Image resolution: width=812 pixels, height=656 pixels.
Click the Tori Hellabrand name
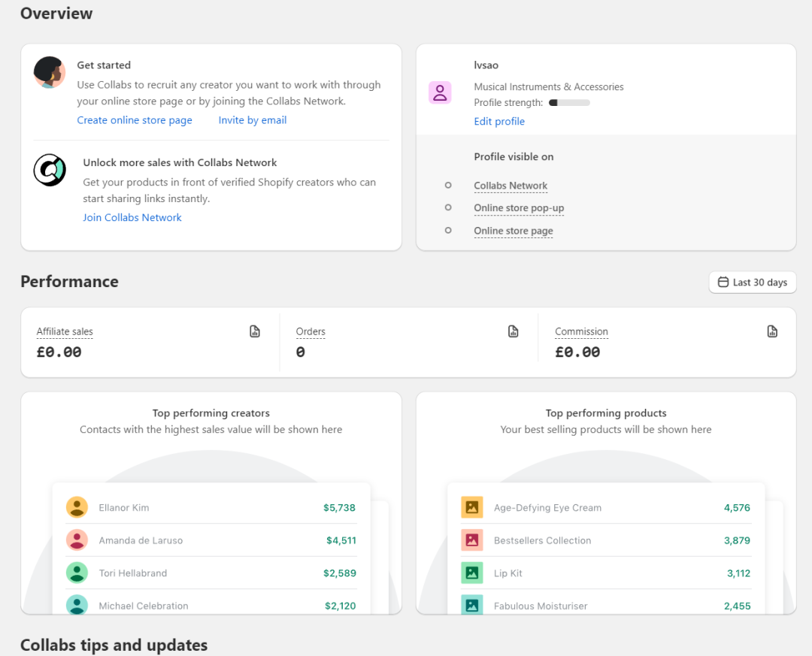[x=133, y=573]
